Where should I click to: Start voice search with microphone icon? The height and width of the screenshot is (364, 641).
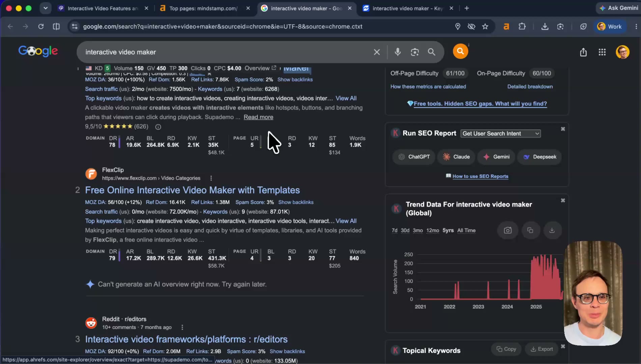(398, 52)
